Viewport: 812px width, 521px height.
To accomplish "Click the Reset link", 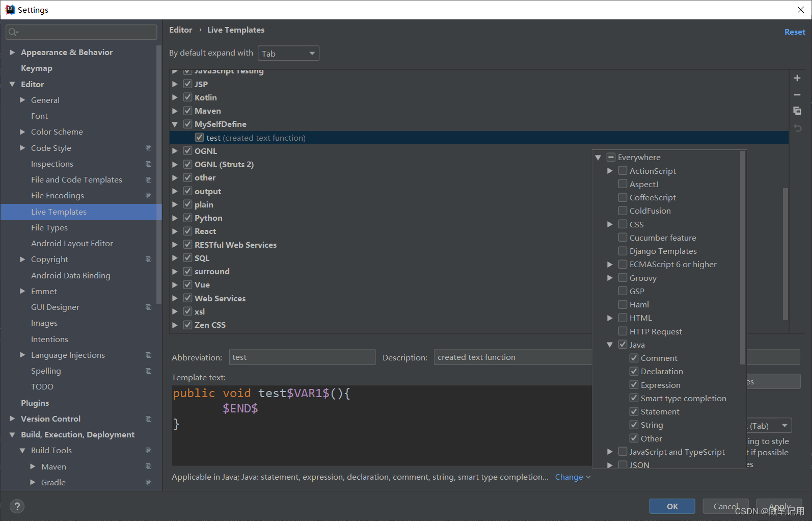I will pos(795,32).
